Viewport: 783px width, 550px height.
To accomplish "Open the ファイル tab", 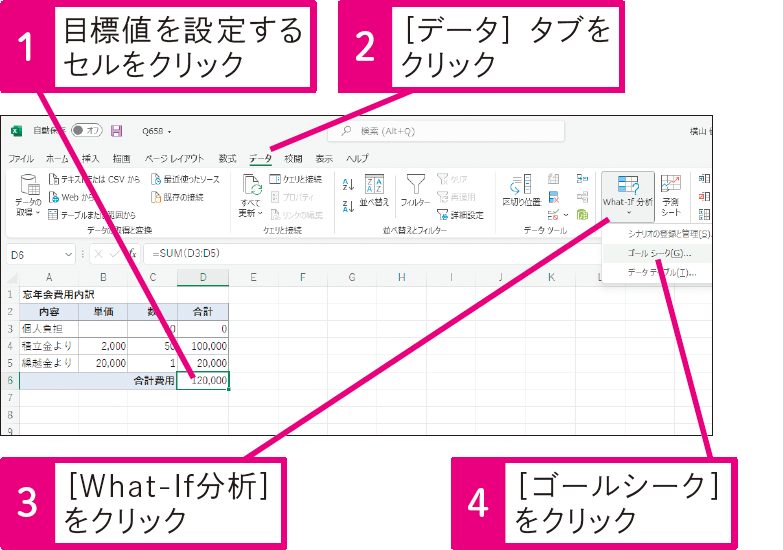I will pos(21,159).
